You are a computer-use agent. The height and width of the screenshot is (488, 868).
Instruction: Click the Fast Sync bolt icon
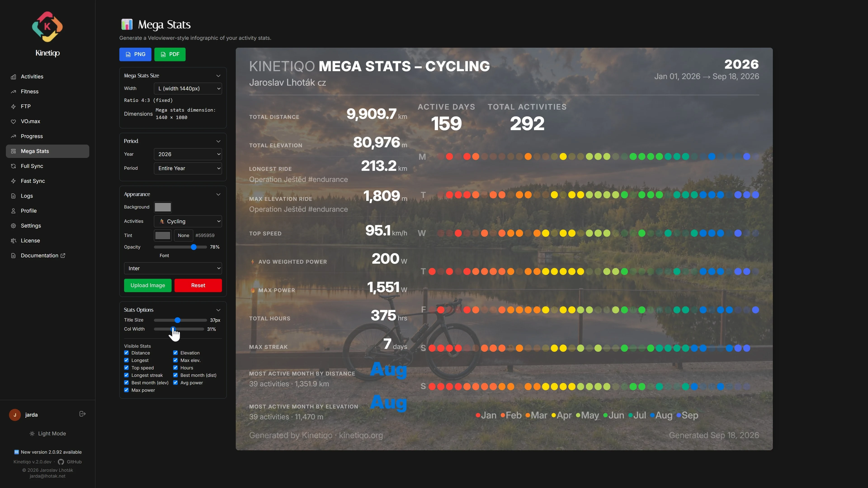14,181
